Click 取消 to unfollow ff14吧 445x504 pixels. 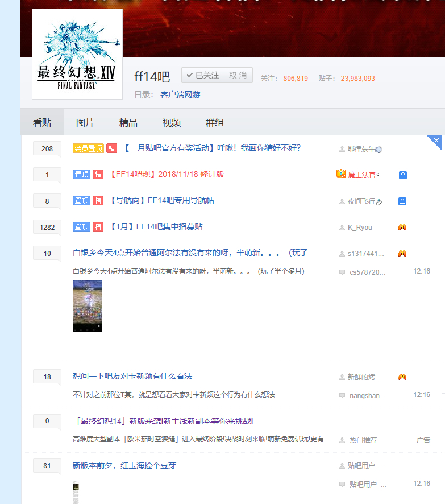pos(238,75)
